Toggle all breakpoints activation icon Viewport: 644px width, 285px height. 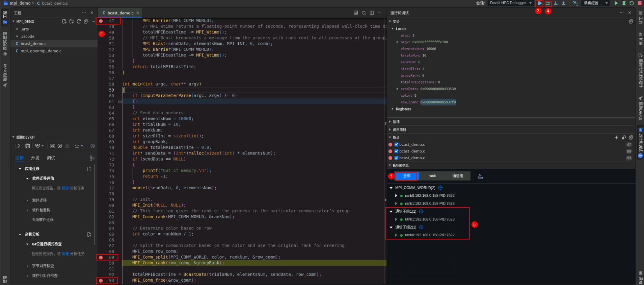tap(624, 137)
